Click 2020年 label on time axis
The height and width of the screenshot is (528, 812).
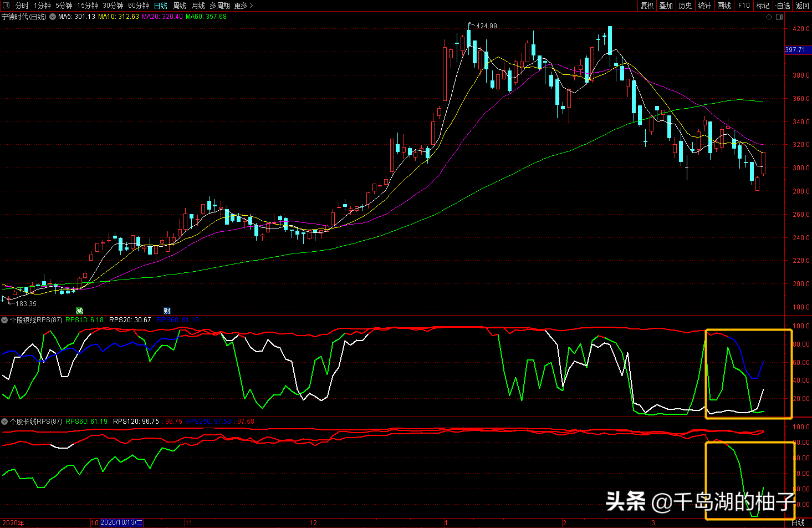coord(13,523)
